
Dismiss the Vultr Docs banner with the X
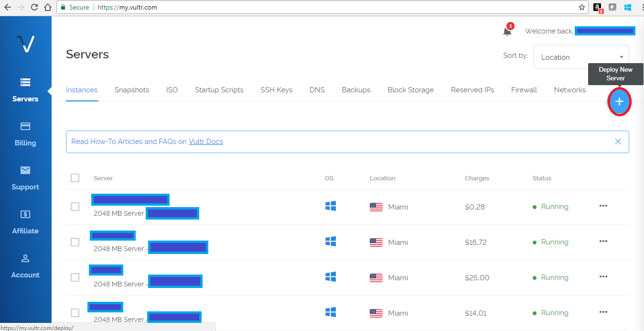[x=618, y=142]
